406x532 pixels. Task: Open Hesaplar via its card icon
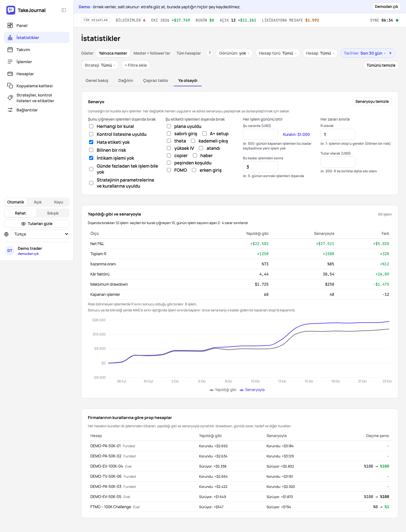10,74
